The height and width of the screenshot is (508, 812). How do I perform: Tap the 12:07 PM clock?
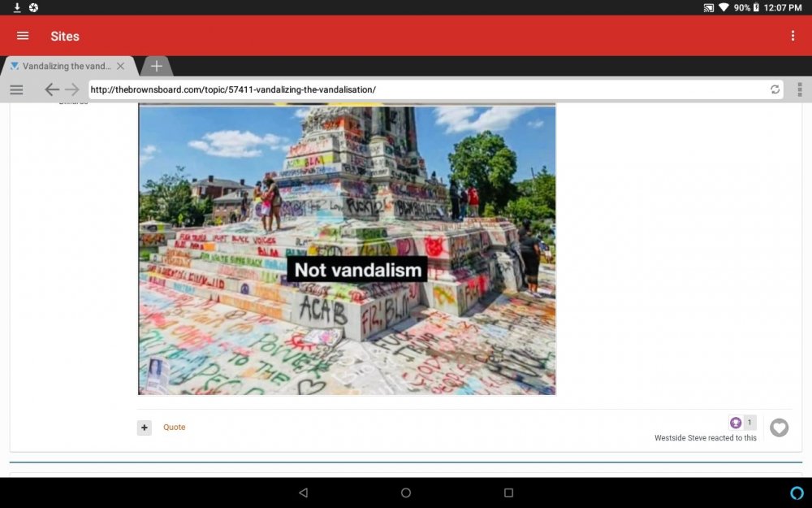coord(783,7)
